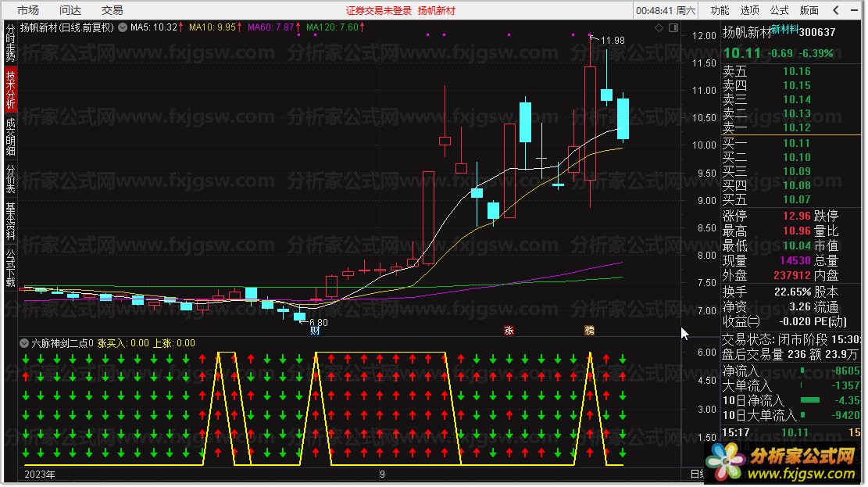Click 卖五 ask price 10.16
The width and height of the screenshot is (868, 487).
point(797,71)
